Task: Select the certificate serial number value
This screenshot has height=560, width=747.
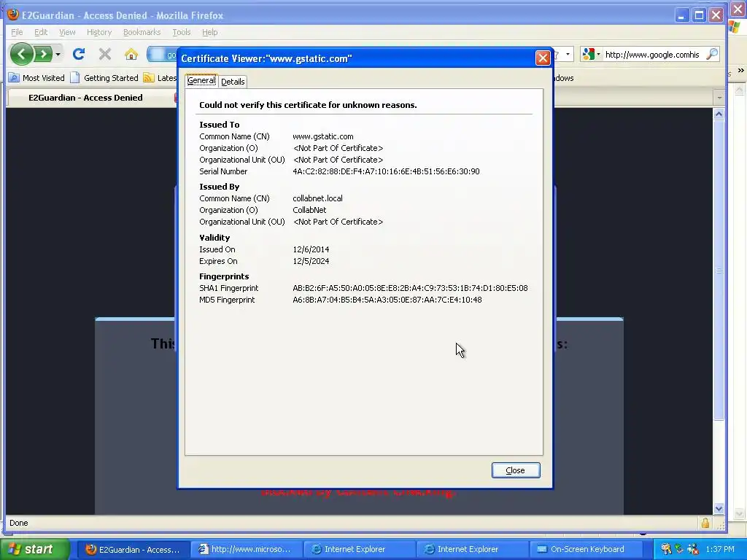Action: pyautogui.click(x=386, y=171)
